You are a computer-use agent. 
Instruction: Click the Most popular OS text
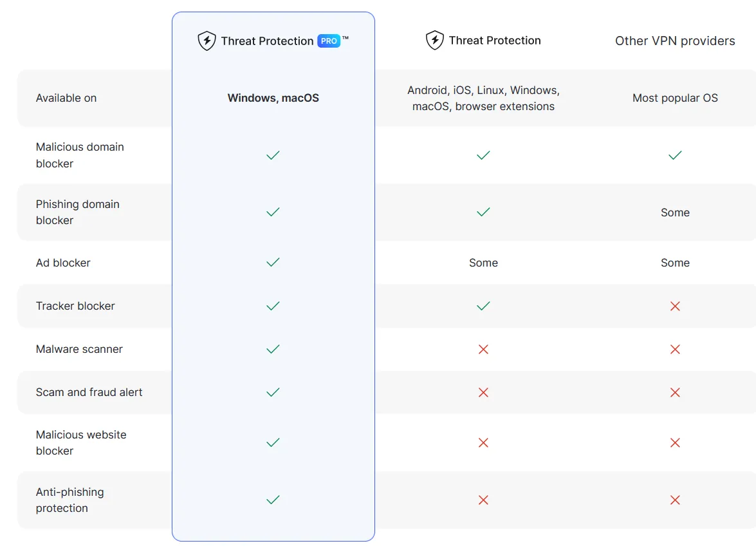click(675, 98)
